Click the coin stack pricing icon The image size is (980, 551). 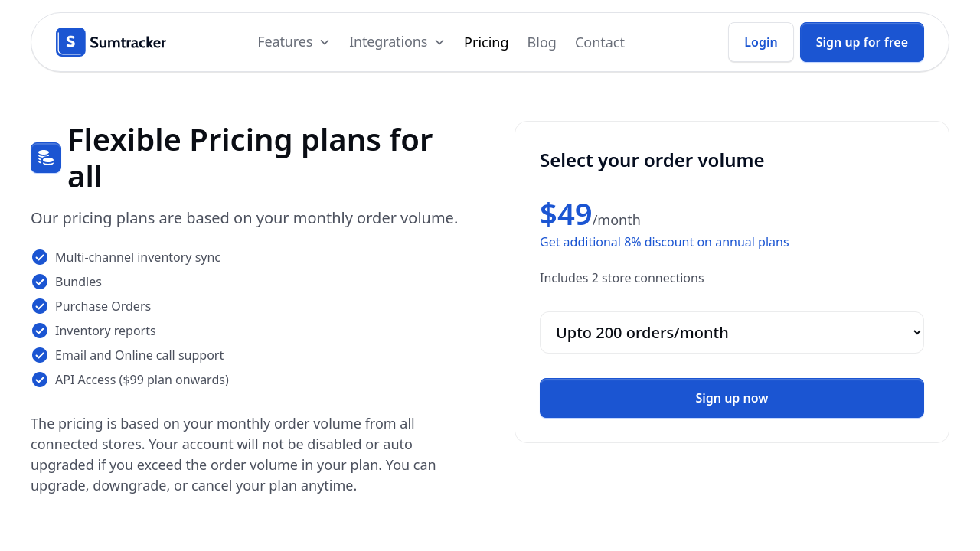point(46,158)
